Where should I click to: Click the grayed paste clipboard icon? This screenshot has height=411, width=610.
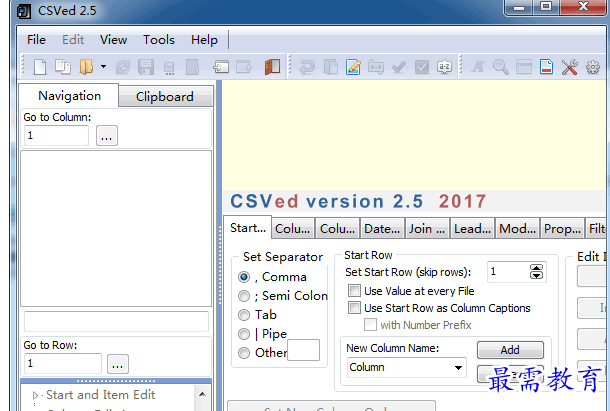[x=330, y=67]
